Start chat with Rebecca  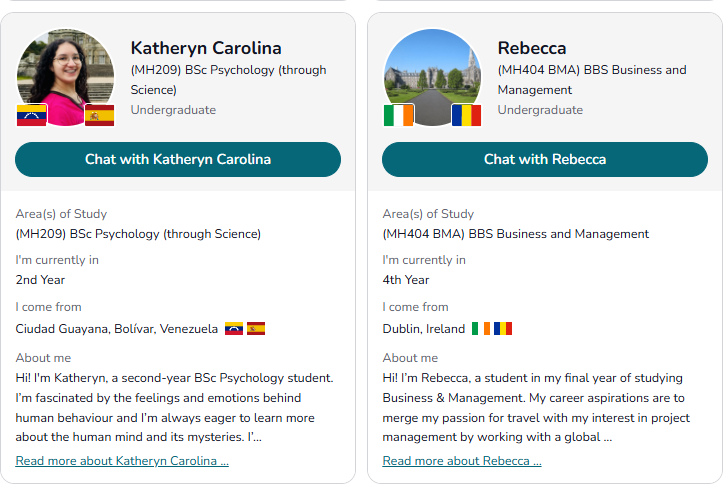click(545, 159)
